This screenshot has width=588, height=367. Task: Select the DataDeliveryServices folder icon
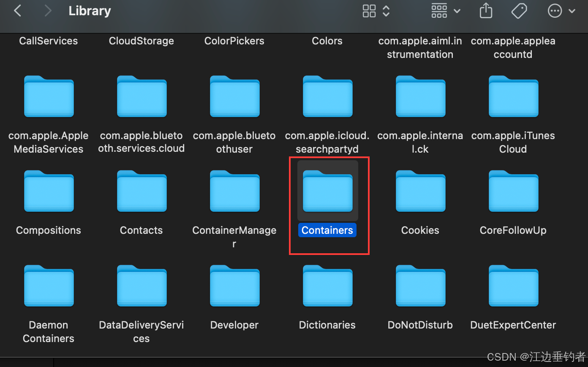(142, 285)
